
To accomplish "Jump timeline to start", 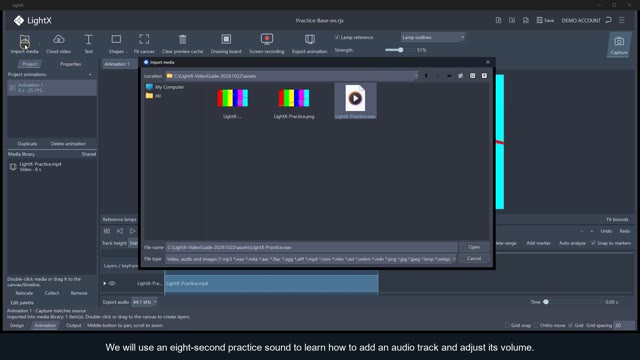I will (x=107, y=231).
